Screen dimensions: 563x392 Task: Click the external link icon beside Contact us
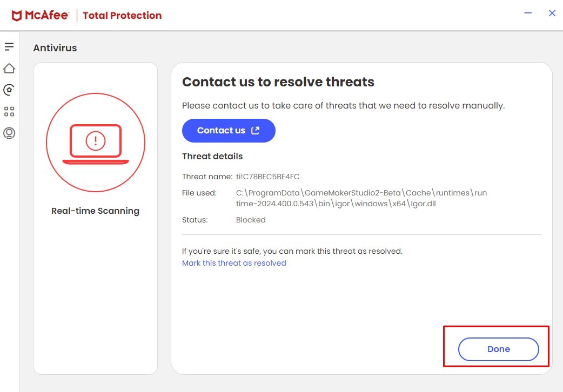(x=256, y=131)
